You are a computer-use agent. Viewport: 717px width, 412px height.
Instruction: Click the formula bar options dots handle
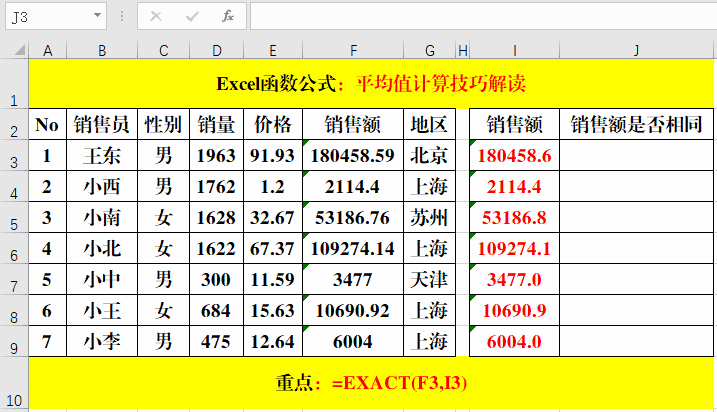click(122, 16)
